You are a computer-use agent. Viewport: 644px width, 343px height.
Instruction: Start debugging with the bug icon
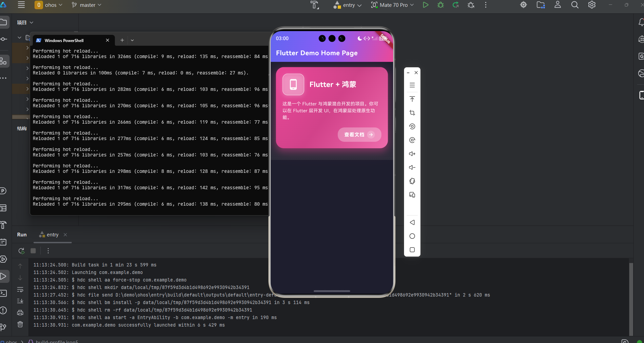tap(441, 5)
